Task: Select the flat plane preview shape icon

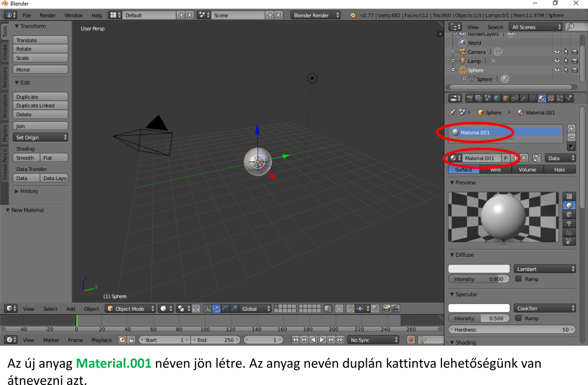Action: [x=569, y=196]
